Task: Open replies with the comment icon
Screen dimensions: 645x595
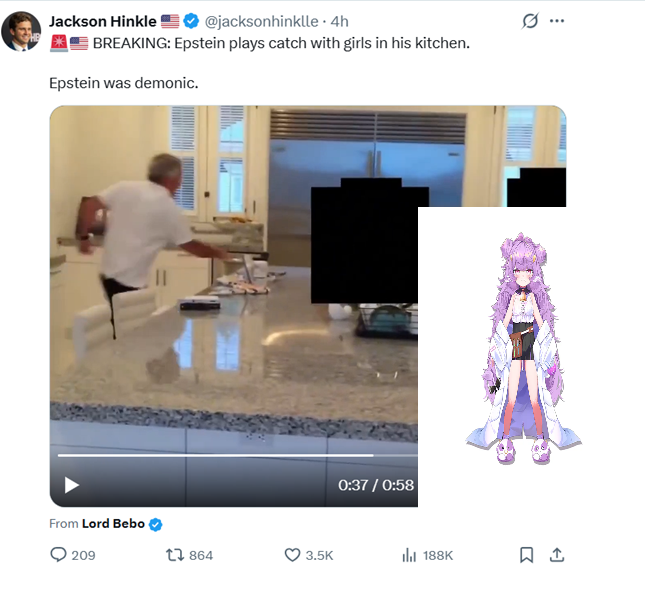Action: [x=58, y=555]
